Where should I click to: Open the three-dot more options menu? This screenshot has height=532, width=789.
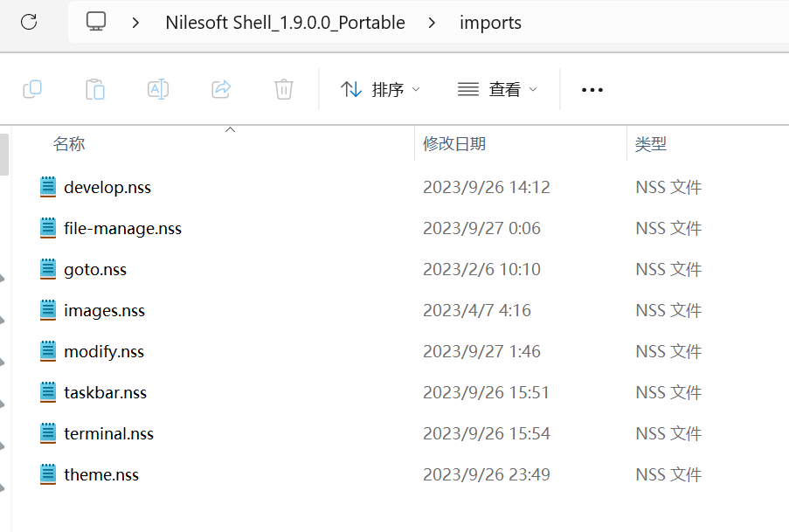592,89
